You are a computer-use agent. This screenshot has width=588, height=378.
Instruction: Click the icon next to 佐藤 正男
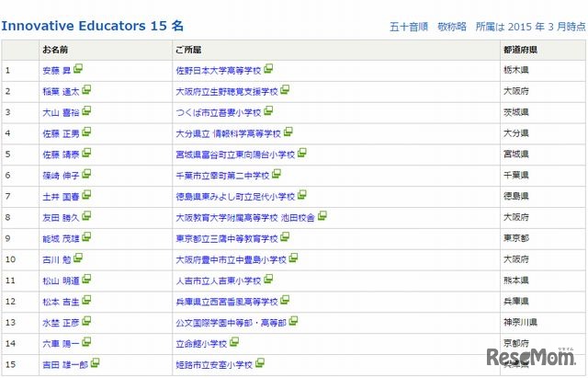[86, 132]
